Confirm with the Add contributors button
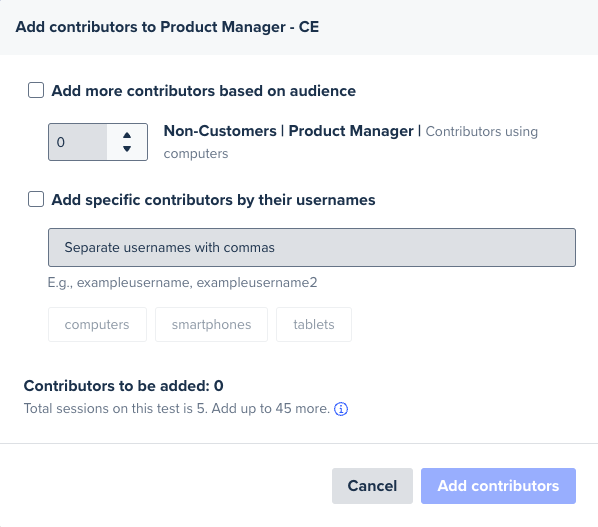 click(x=498, y=486)
